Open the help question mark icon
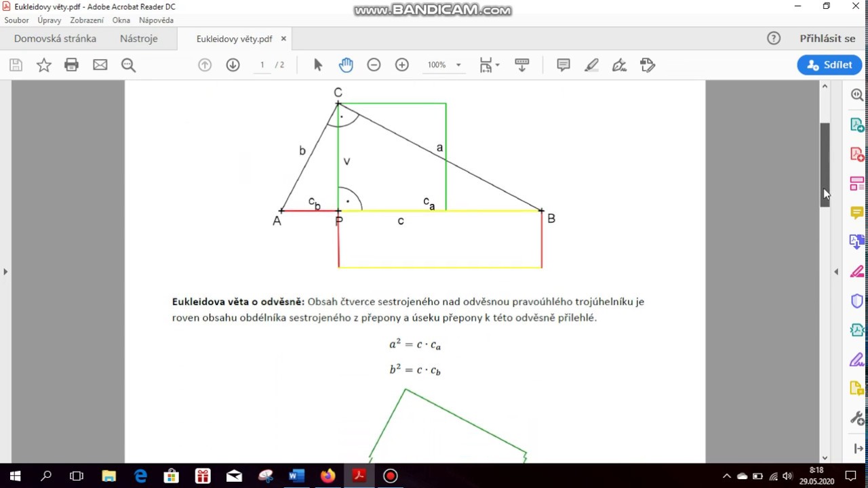The image size is (868, 488). (x=774, y=39)
